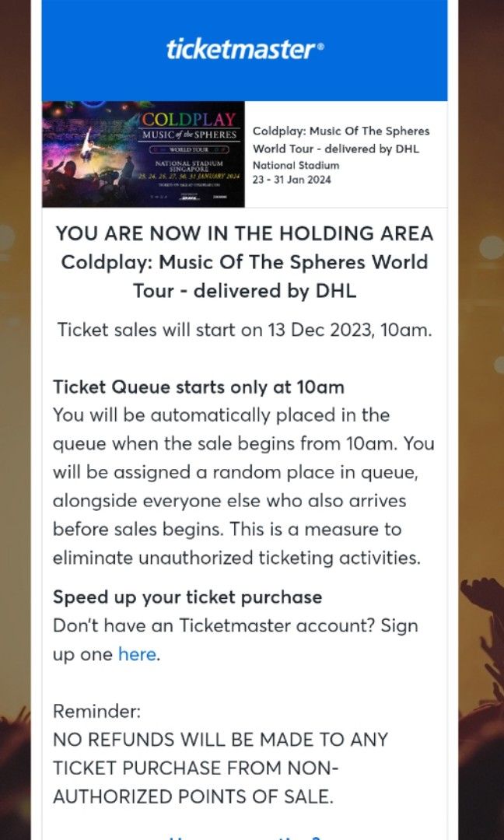The height and width of the screenshot is (840, 504).
Task: Click the 'delivered by DHL' subtitle
Action: [x=338, y=148]
